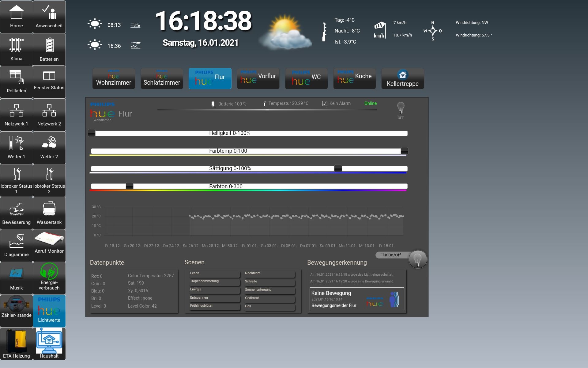Switch to the Wohnzimmer hue tab

(x=114, y=79)
